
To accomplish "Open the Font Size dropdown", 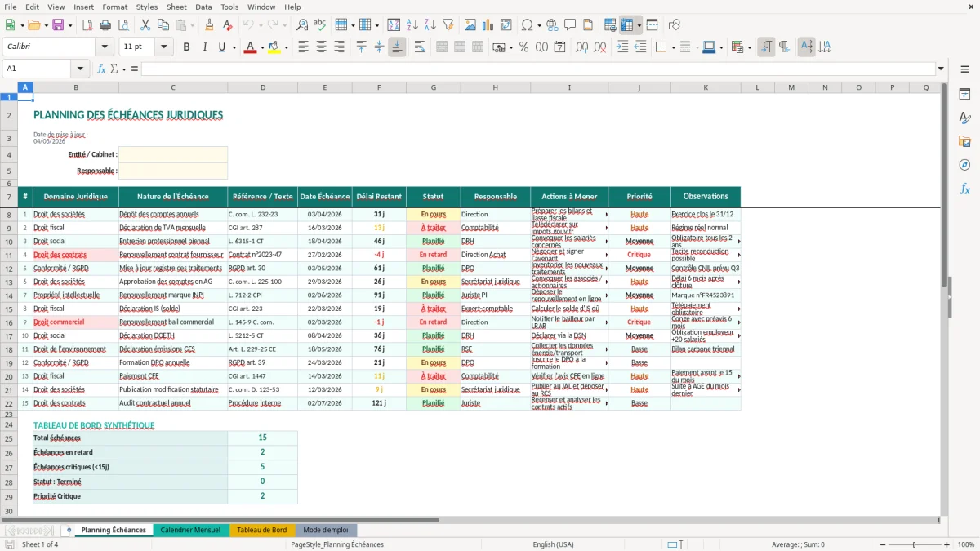I will point(164,47).
